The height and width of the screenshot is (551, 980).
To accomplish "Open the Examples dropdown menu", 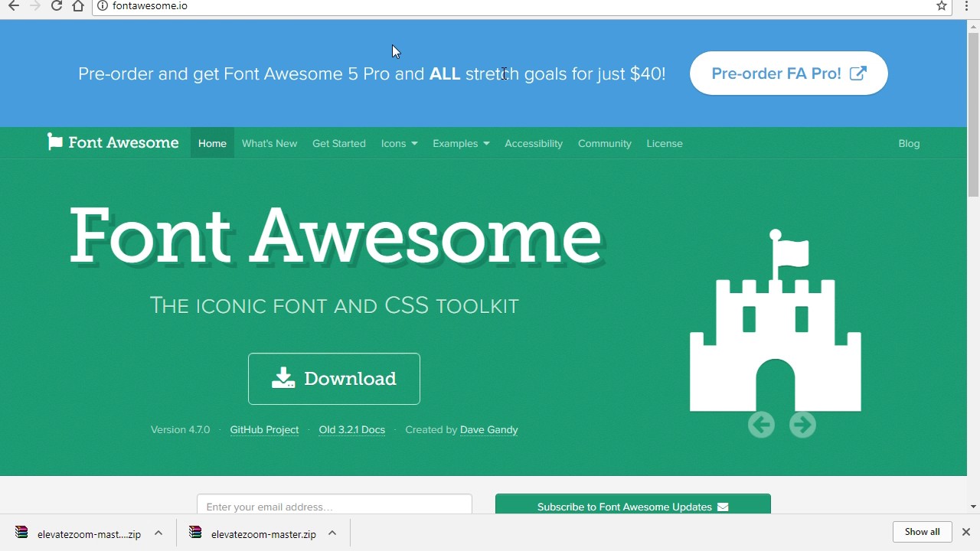I will click(461, 143).
